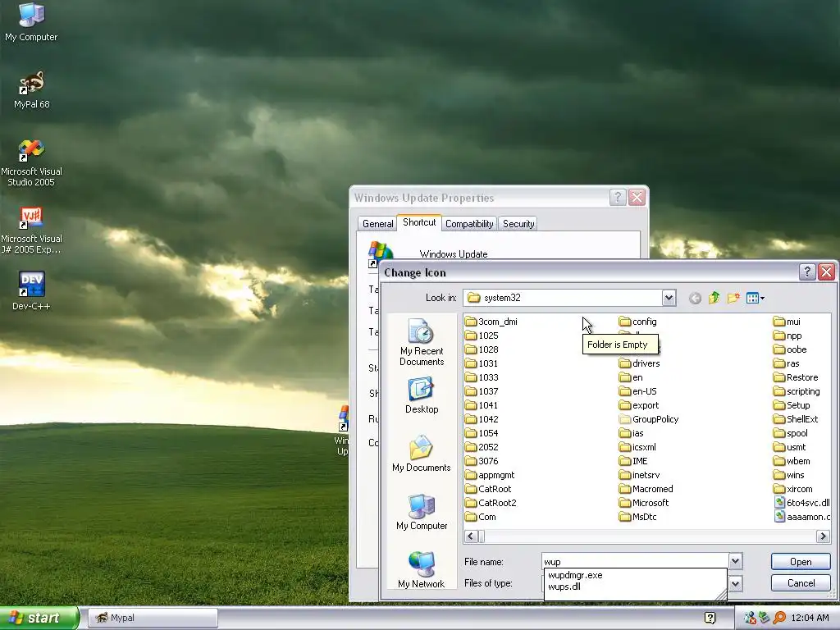The height and width of the screenshot is (630, 840).
Task: Click the Change Icon help button
Action: coord(807,272)
